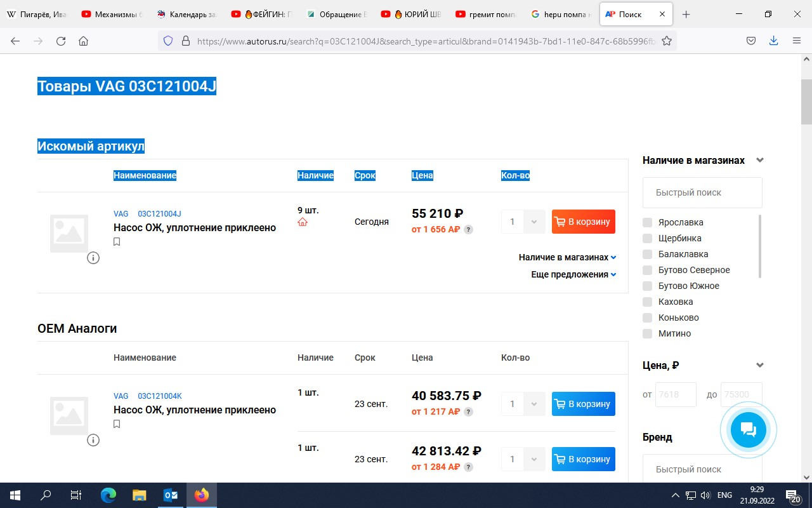Click the shield tracking protection icon
This screenshot has height=508, width=812.
point(168,41)
